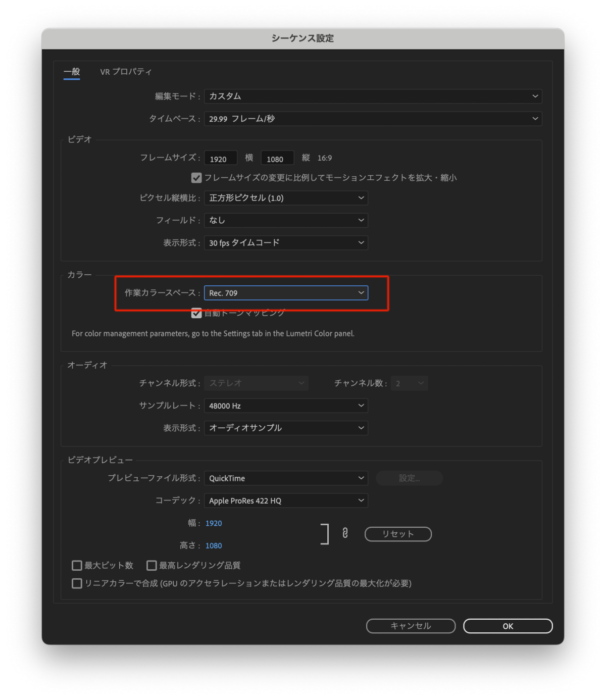Enable the 最大ビット数 checkbox
The width and height of the screenshot is (606, 700).
coord(77,565)
